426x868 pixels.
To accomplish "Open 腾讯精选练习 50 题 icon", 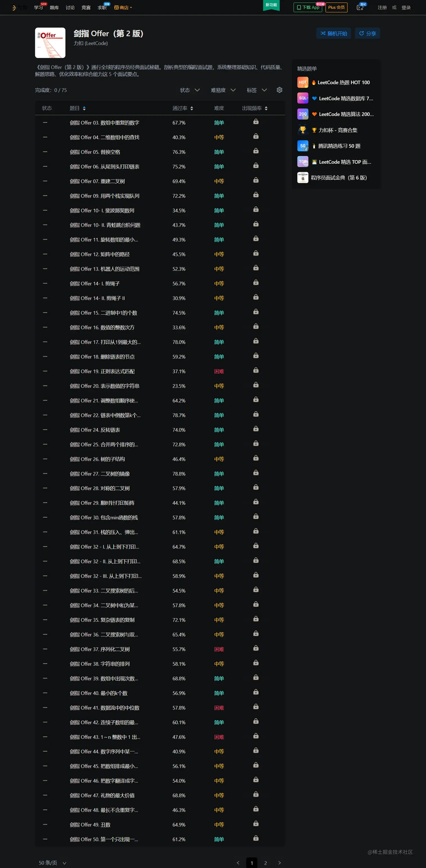I will (303, 146).
